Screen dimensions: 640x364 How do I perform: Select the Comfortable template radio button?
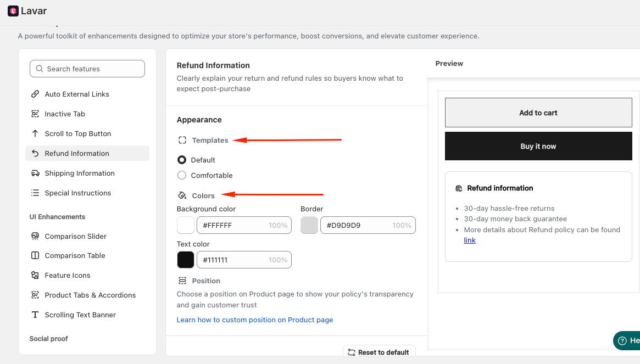coord(182,175)
